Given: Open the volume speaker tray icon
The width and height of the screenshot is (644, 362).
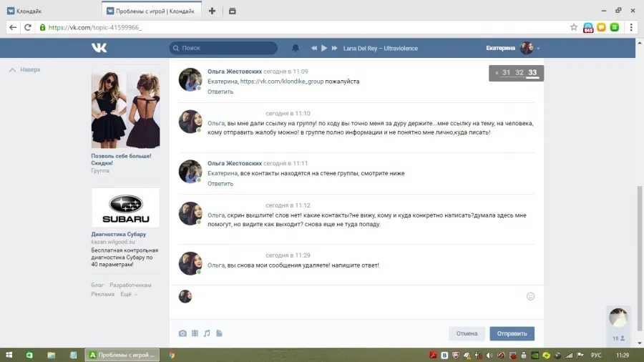Looking at the screenshot, I should pyautogui.click(x=489, y=356).
